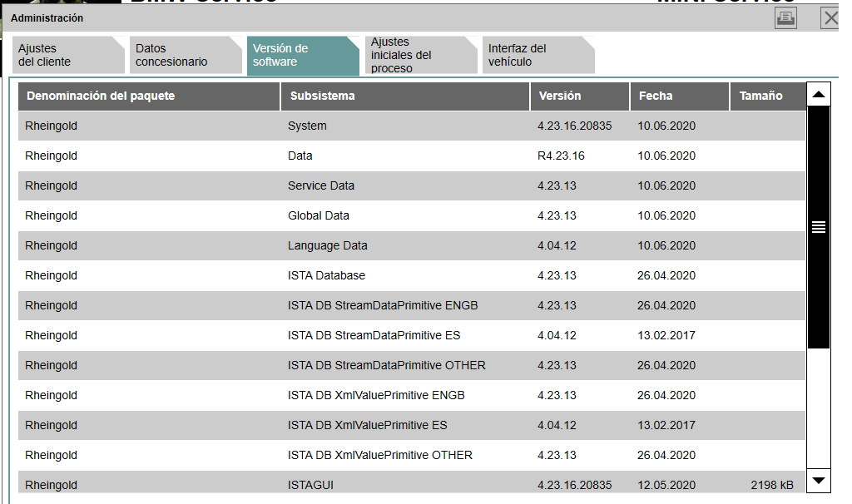
Task: Click ISTA DB StreamDataPrimitive ES
Action: [374, 336]
